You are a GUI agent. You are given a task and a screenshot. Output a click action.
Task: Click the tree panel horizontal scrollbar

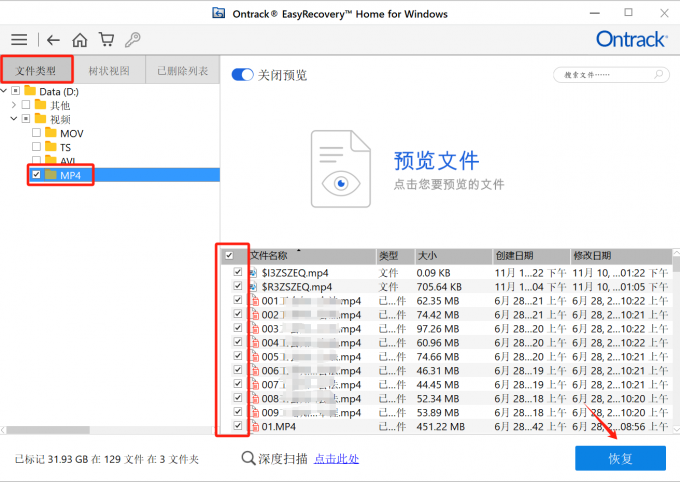[x=48, y=430]
